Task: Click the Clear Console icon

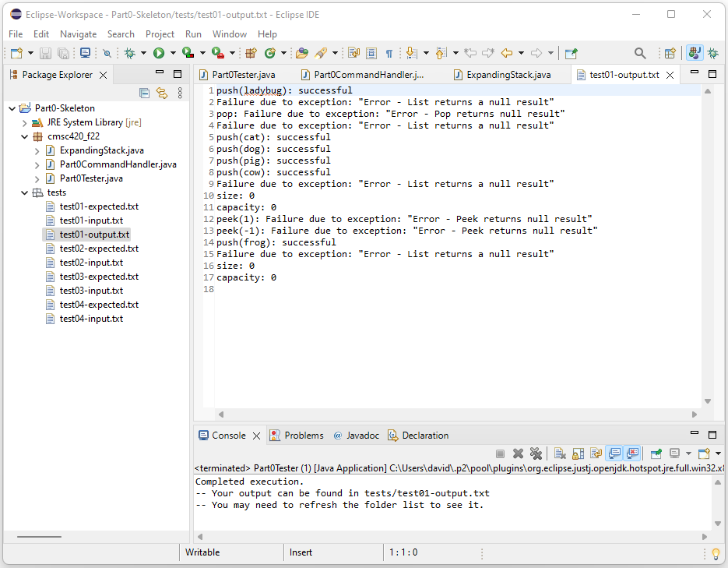Action: pyautogui.click(x=560, y=453)
